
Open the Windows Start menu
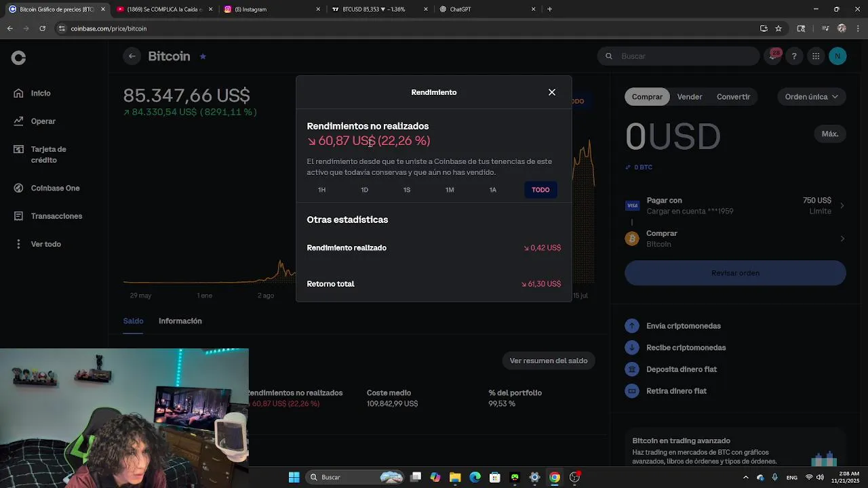294,477
